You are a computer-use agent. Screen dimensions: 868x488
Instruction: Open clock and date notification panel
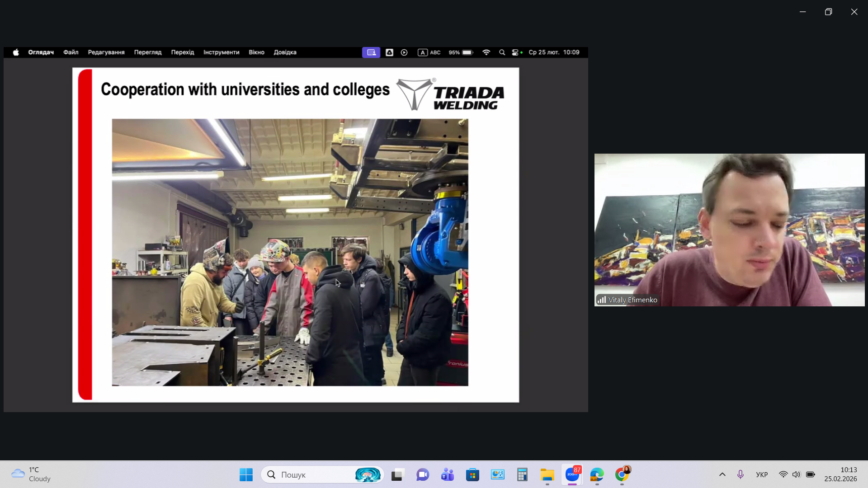click(x=840, y=474)
